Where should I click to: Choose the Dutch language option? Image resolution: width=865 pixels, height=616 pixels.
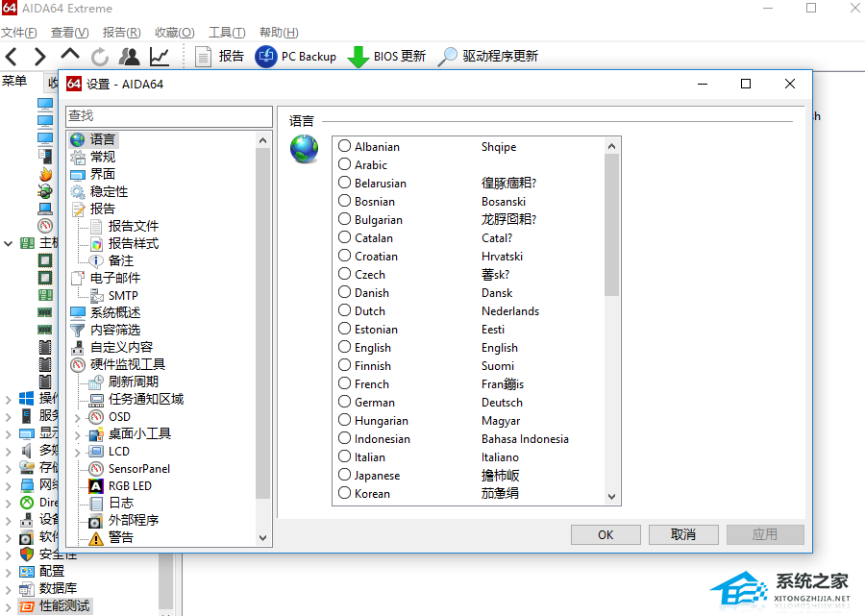345,310
